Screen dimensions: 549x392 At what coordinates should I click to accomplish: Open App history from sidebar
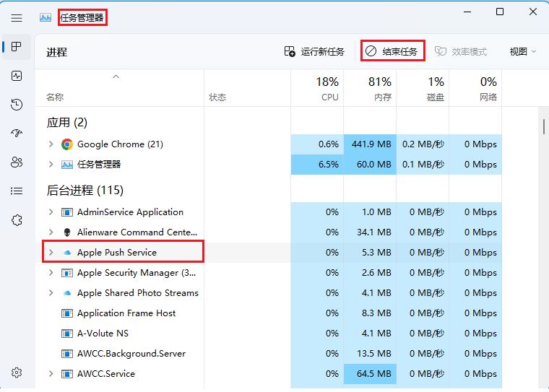[17, 105]
